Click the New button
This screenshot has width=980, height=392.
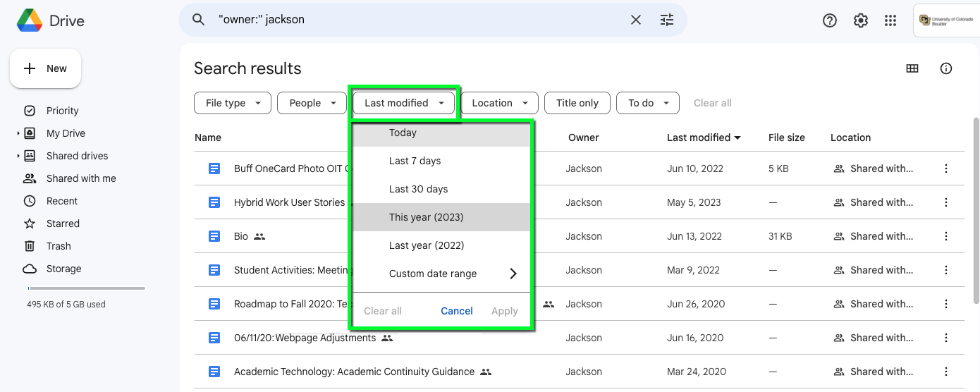tap(46, 68)
